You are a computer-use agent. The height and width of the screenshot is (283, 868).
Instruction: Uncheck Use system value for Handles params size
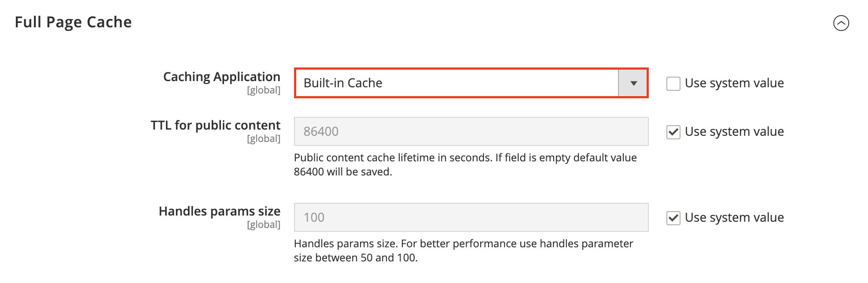[673, 218]
